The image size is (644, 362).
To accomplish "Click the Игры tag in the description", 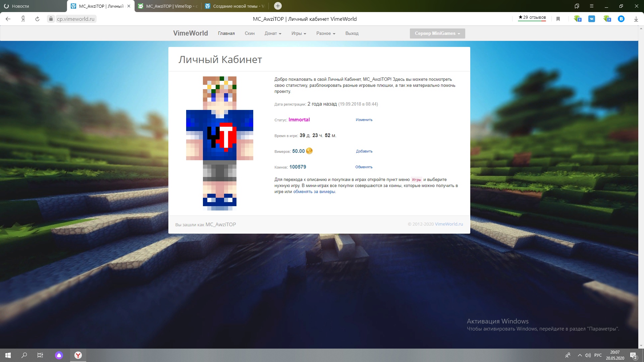I will [416, 180].
